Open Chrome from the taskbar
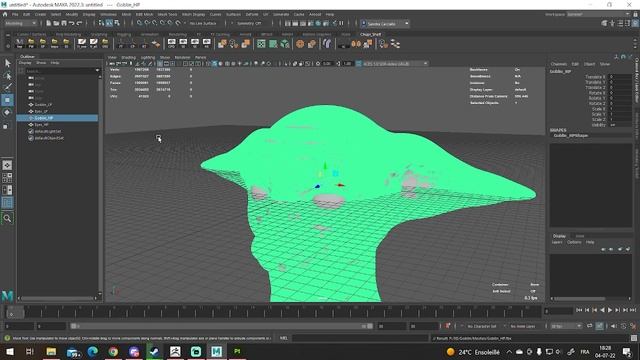 113,351
